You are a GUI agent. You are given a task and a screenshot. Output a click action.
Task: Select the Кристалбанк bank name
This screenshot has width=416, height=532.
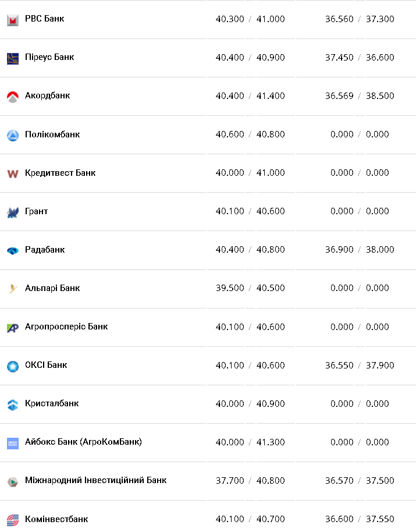52,403
